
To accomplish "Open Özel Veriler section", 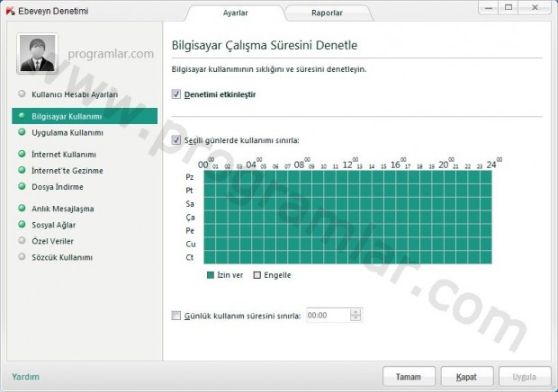I will pos(53,241).
